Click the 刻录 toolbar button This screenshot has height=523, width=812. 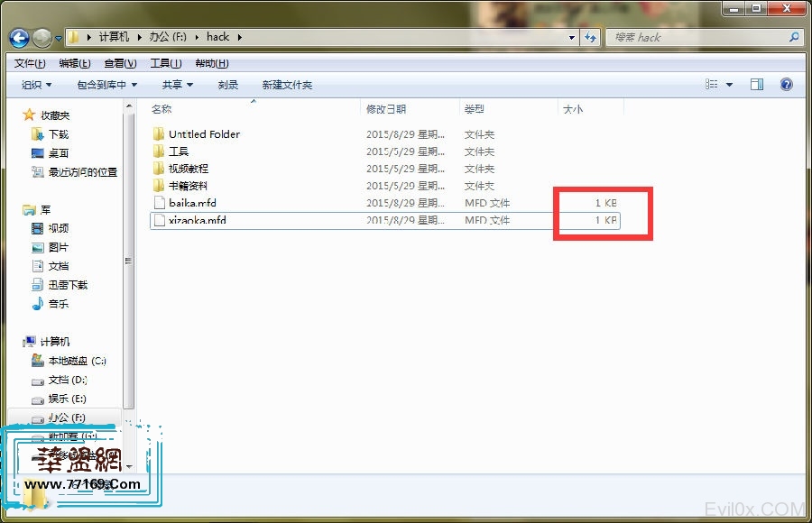tap(228, 85)
